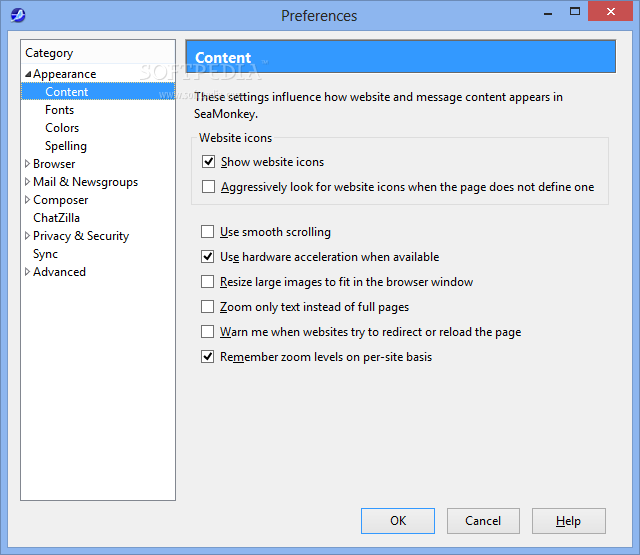Close the Preferences window
The width and height of the screenshot is (640, 555).
(x=610, y=11)
